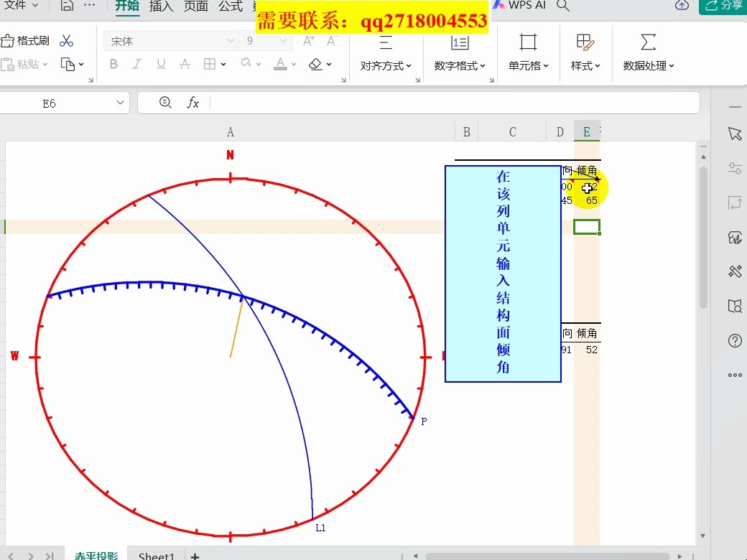
Task: Click the more options ellipsis in top bar
Action: pos(89,5)
